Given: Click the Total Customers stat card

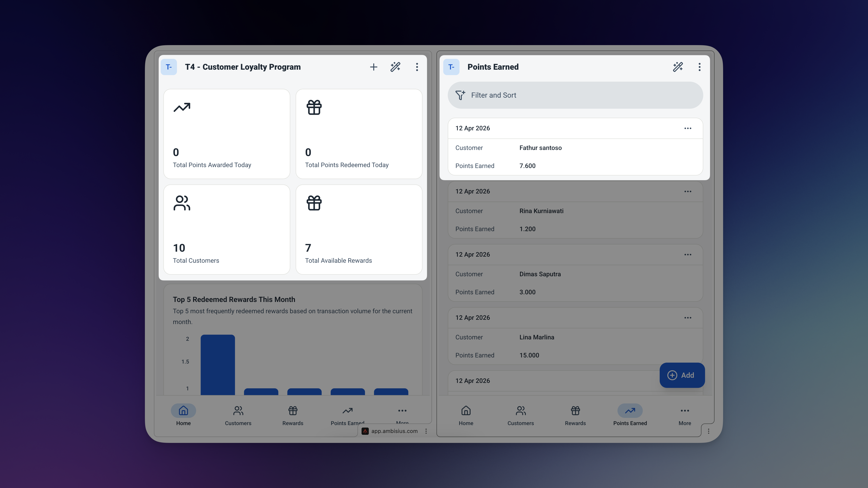Looking at the screenshot, I should [226, 229].
